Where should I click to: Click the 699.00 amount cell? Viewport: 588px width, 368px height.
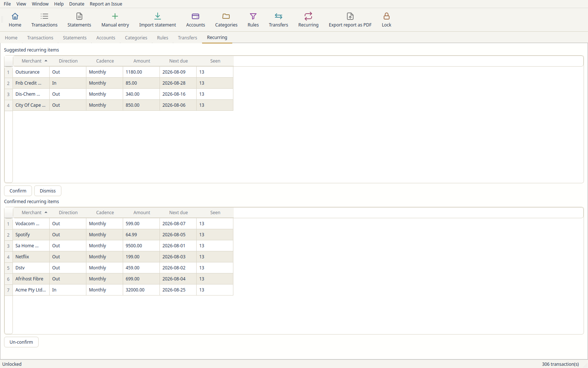[x=141, y=279]
